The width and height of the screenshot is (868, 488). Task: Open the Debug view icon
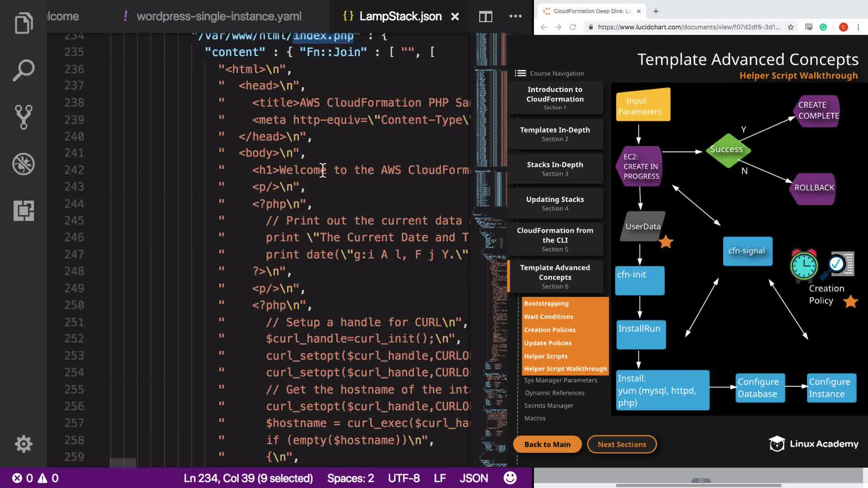24,164
